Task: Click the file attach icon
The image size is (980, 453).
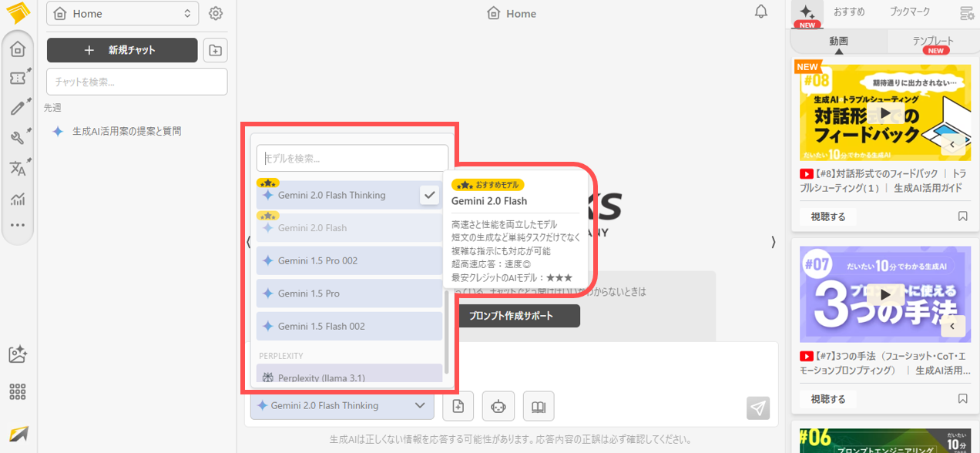Action: point(458,406)
